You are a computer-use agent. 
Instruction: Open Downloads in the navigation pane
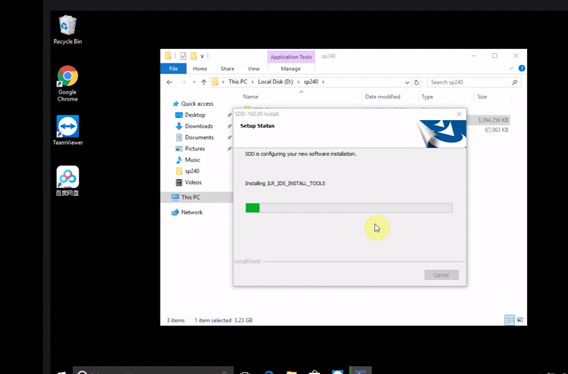click(x=194, y=126)
